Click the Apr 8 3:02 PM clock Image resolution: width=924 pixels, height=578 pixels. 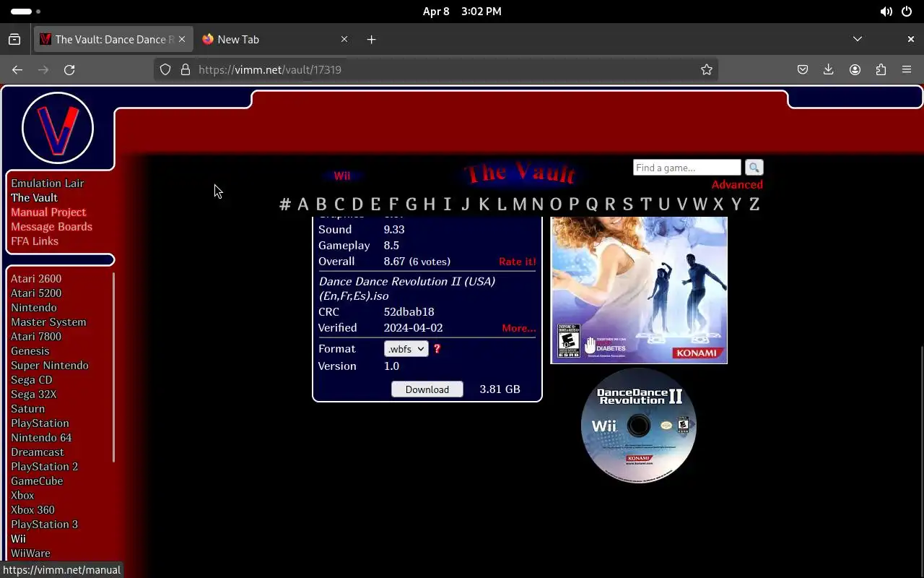462,12
